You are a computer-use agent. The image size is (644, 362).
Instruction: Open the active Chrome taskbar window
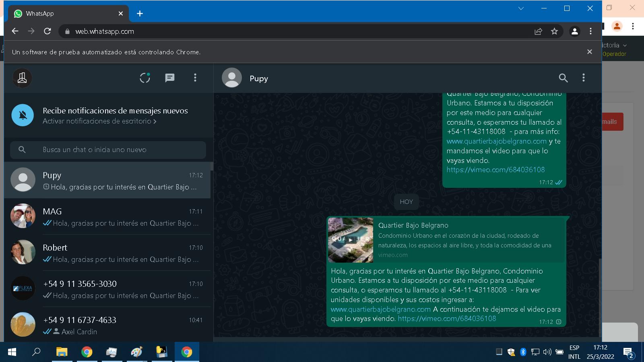point(187,352)
